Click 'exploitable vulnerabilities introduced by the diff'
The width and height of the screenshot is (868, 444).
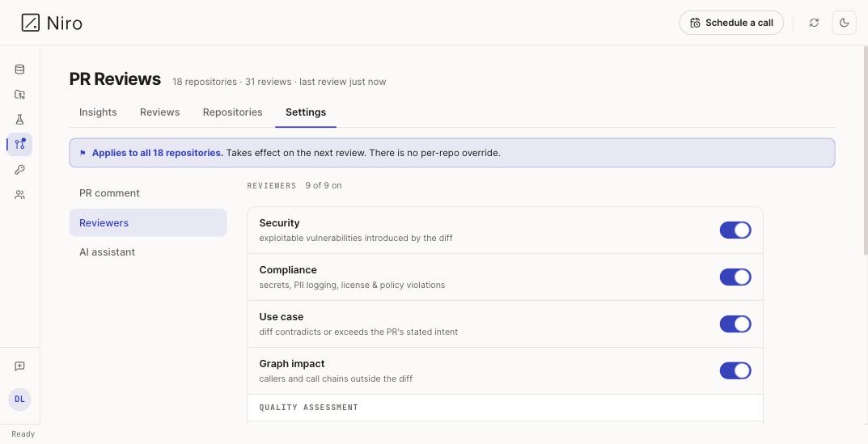[356, 238]
